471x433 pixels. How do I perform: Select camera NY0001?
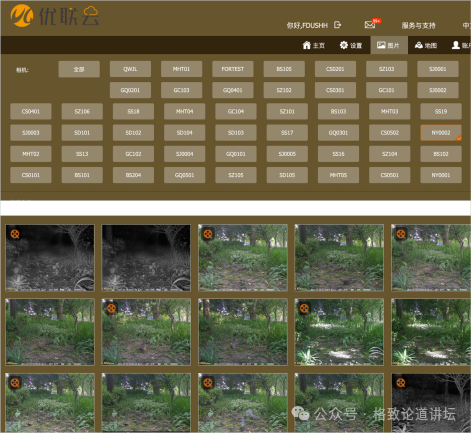441,175
